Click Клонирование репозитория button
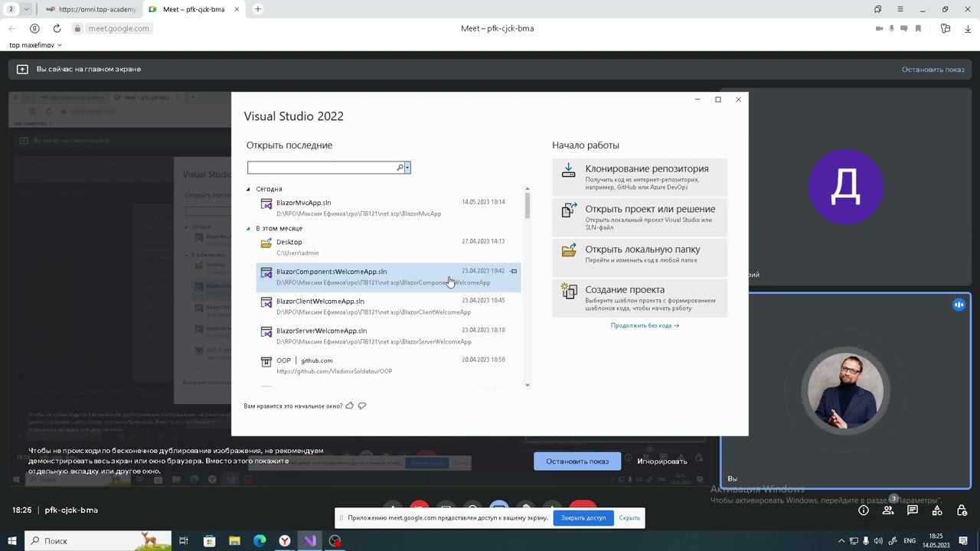 pos(639,178)
